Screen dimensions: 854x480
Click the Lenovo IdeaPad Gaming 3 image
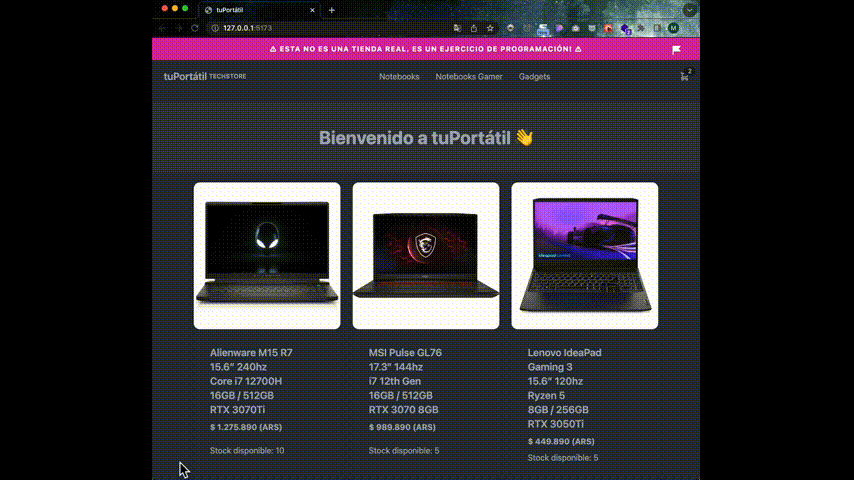(x=584, y=256)
